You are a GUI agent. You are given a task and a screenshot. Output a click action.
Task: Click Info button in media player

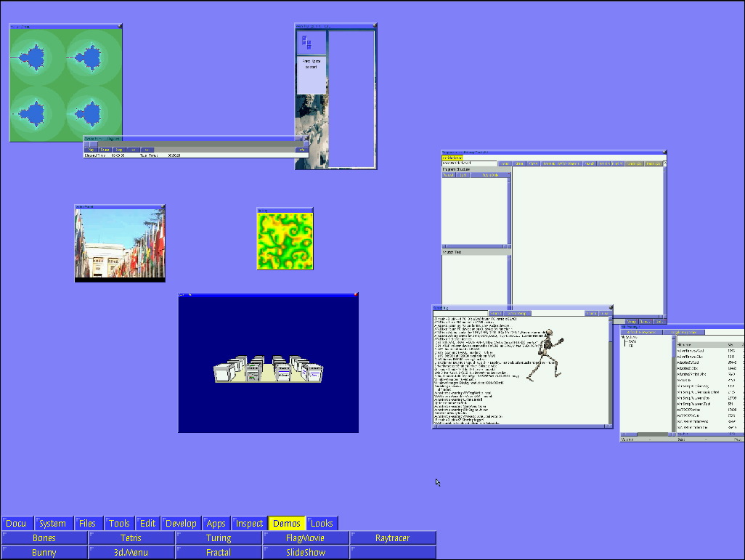pos(302,150)
